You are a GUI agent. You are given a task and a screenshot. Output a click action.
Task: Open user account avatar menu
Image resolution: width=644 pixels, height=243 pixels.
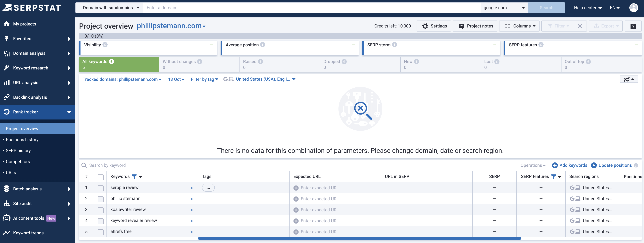coord(634,8)
